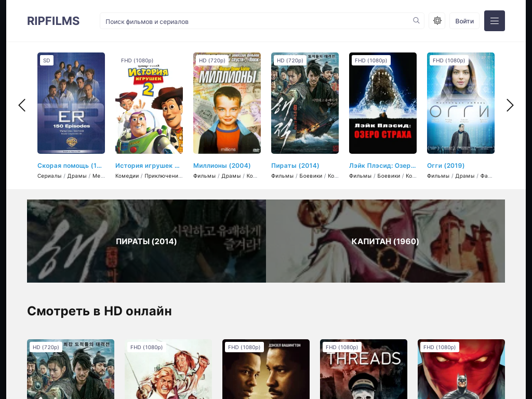Open the swordsman poster in HD section
532x399 pixels.
pos(168,369)
